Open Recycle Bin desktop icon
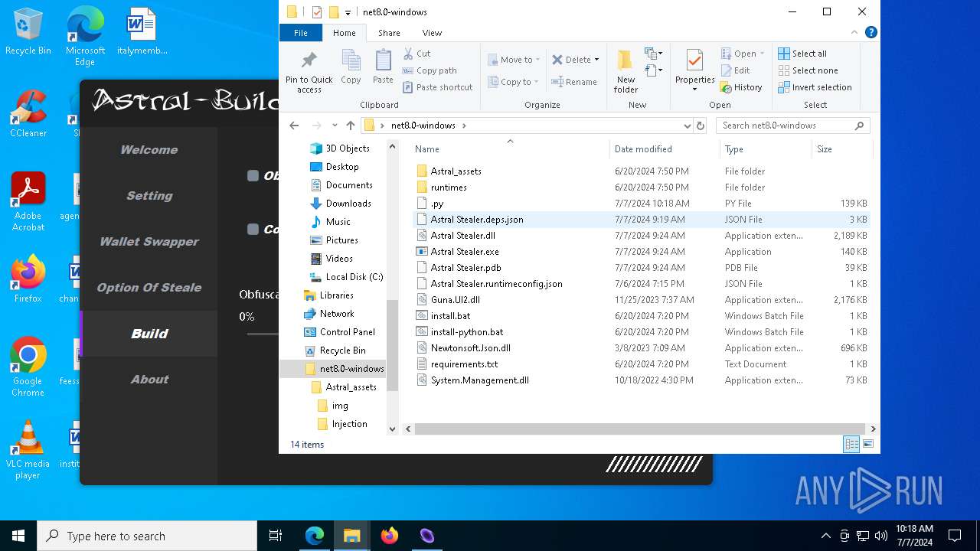The image size is (980, 551). [28, 32]
